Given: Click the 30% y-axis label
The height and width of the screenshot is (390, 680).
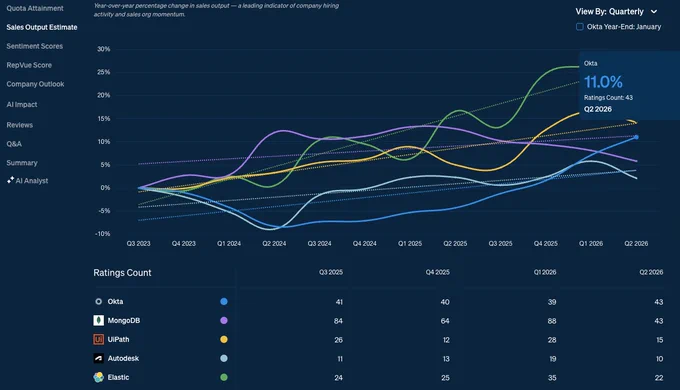Looking at the screenshot, I should pos(103,49).
